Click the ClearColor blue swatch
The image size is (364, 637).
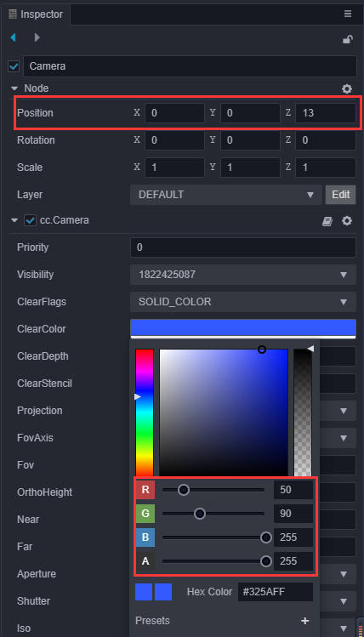click(243, 327)
